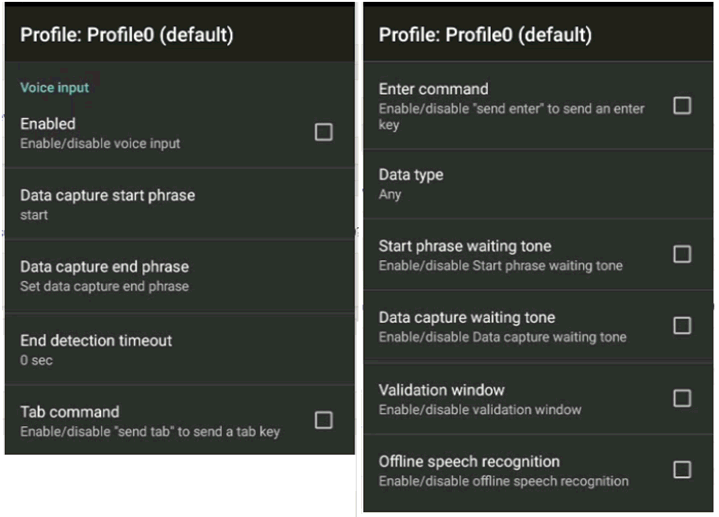
Task: Enable the voice input checkbox
Action: pyautogui.click(x=323, y=132)
